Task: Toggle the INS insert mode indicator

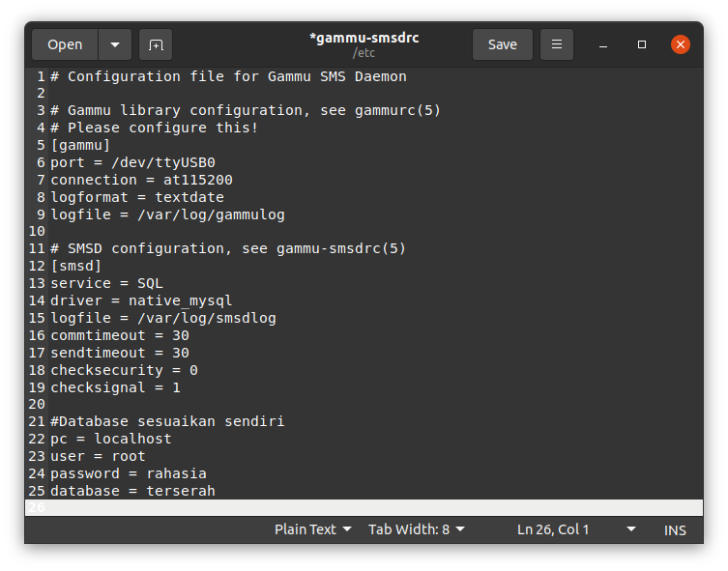Action: click(x=675, y=529)
